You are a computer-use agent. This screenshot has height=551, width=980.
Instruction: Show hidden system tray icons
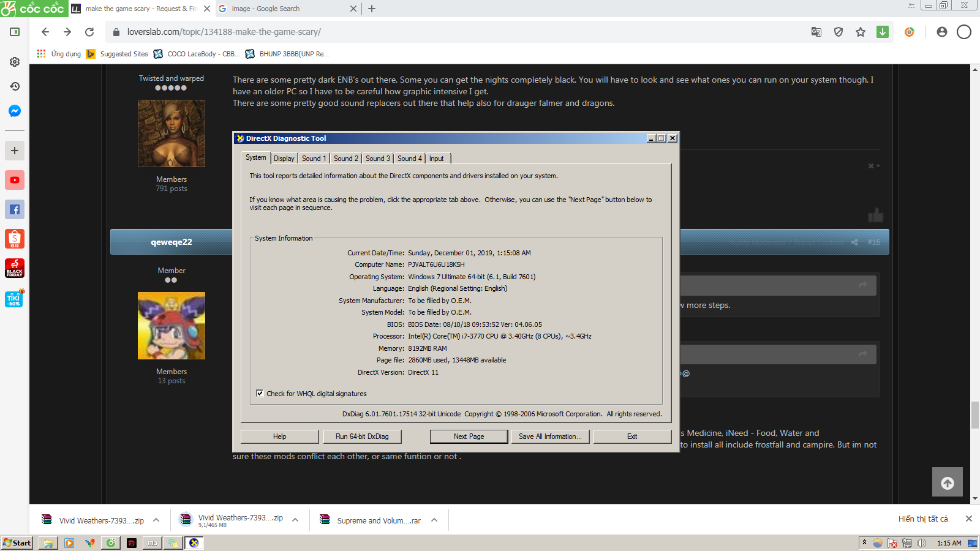coord(864,542)
